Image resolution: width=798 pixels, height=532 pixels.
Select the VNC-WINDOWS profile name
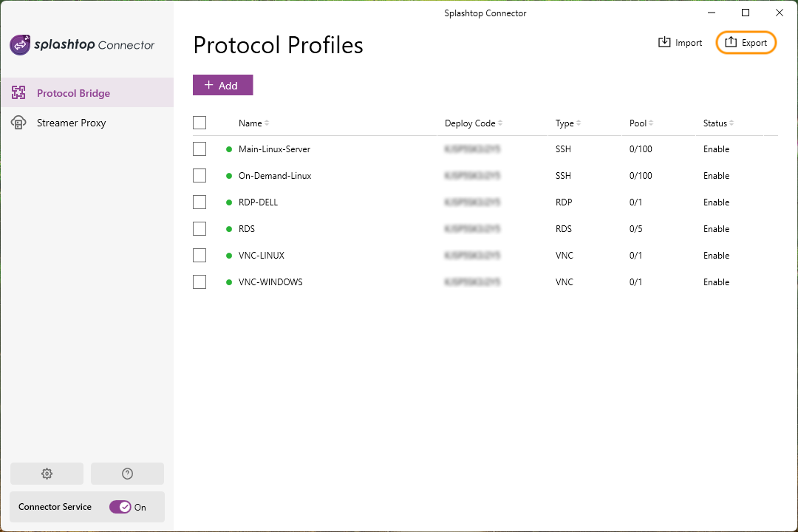[x=270, y=282]
